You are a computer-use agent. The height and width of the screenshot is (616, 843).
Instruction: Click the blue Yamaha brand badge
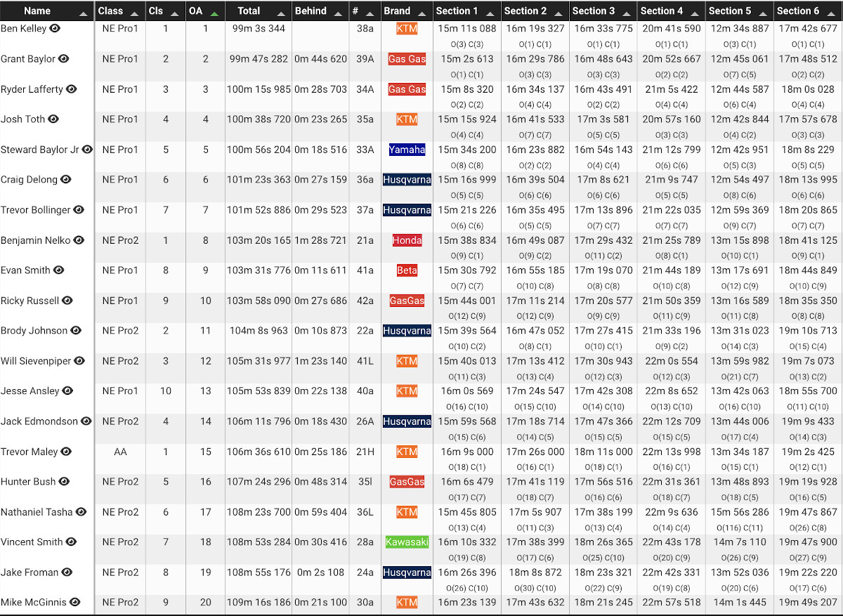[407, 150]
